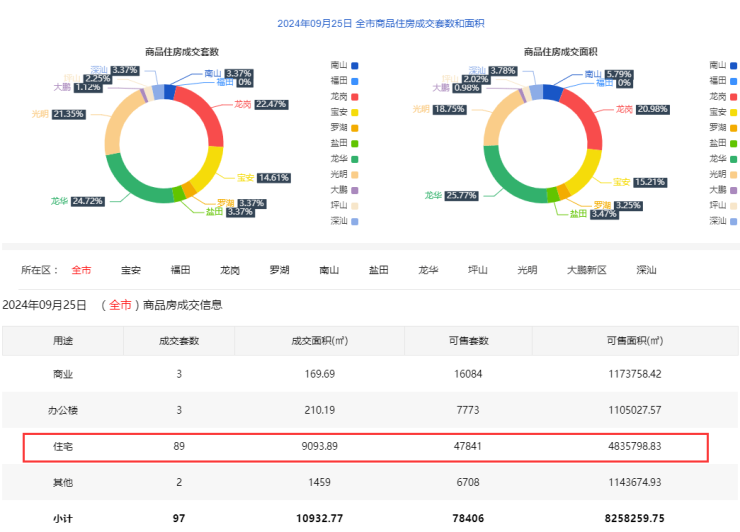Viewport: 740px width, 532px height.
Task: Click the 坪山 district tab
Action: pos(478,270)
